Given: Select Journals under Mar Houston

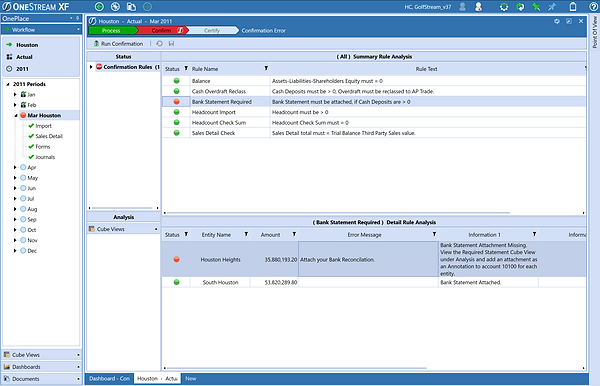Looking at the screenshot, I should (45, 157).
